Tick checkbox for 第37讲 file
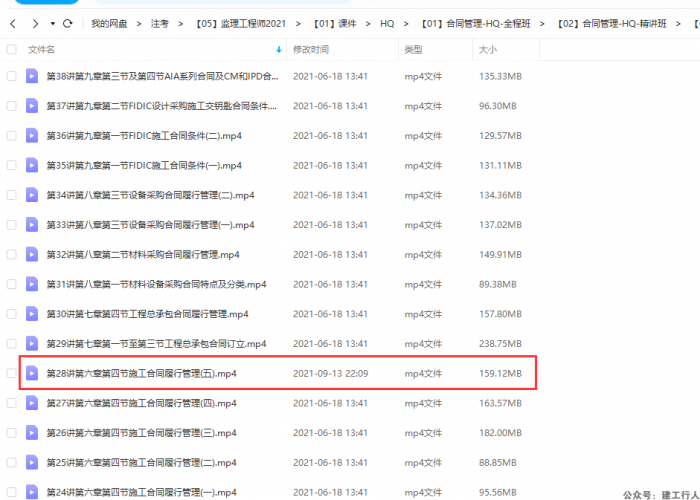The width and height of the screenshot is (700, 500). tap(12, 106)
